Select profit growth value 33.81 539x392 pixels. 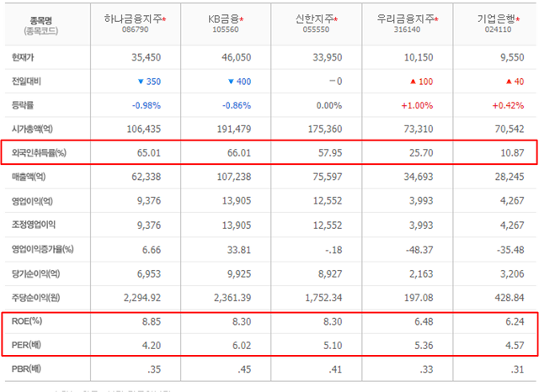tap(239, 250)
